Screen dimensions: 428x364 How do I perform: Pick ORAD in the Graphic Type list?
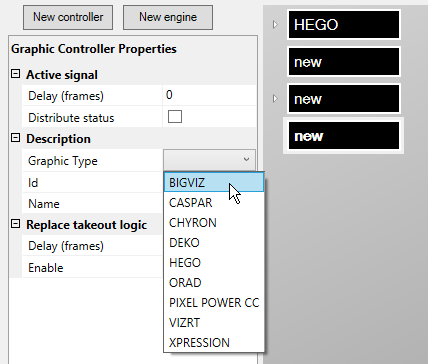pyautogui.click(x=214, y=283)
